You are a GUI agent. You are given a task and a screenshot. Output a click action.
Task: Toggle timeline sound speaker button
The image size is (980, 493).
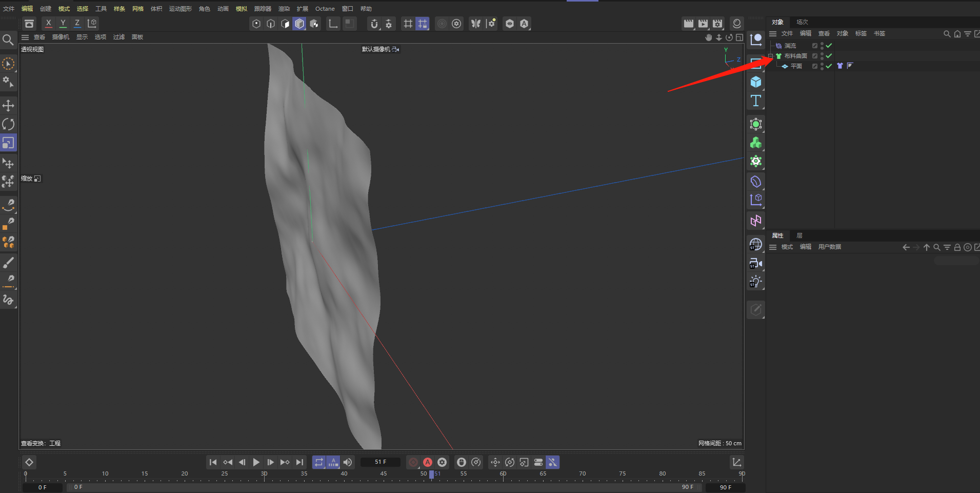348,462
